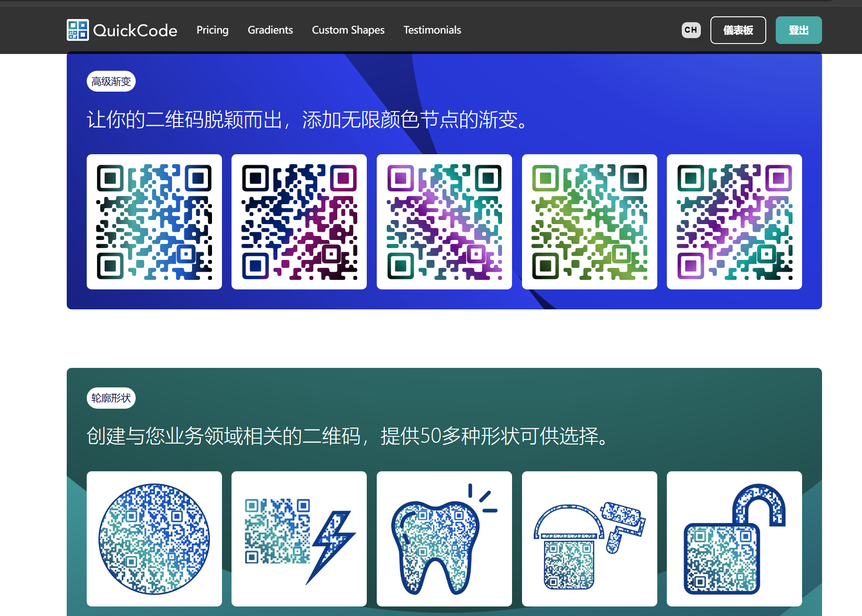Click the QuickCode logo icon

tap(78, 30)
